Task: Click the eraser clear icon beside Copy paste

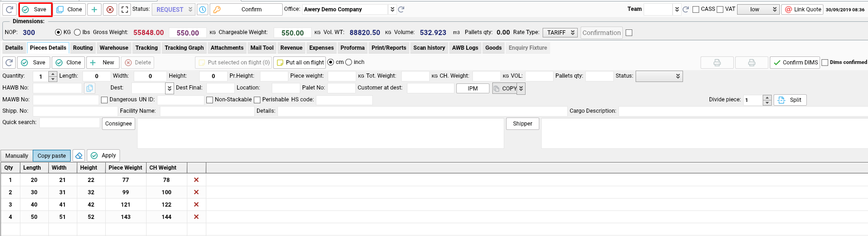Action: [x=79, y=155]
